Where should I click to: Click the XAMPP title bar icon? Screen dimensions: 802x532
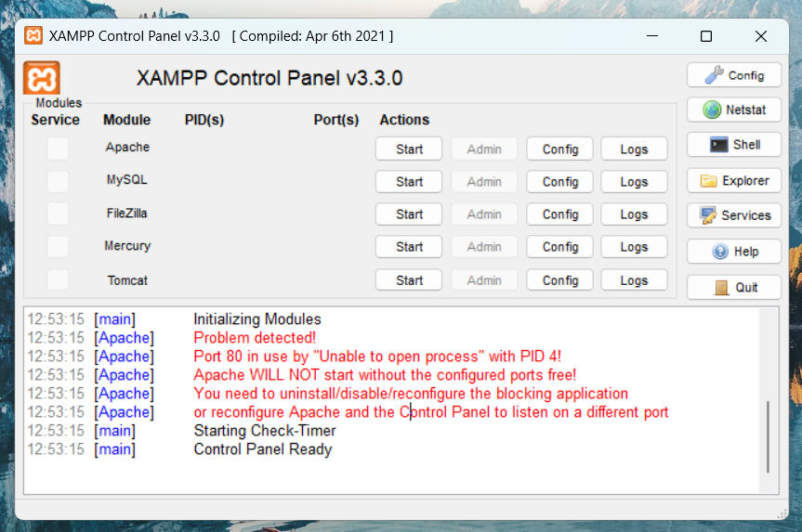pyautogui.click(x=33, y=36)
